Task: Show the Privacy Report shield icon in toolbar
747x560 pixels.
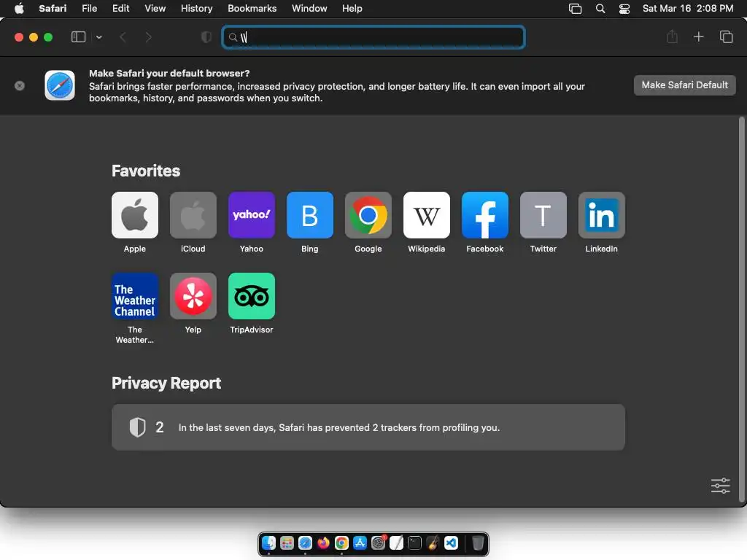Action: click(x=206, y=37)
